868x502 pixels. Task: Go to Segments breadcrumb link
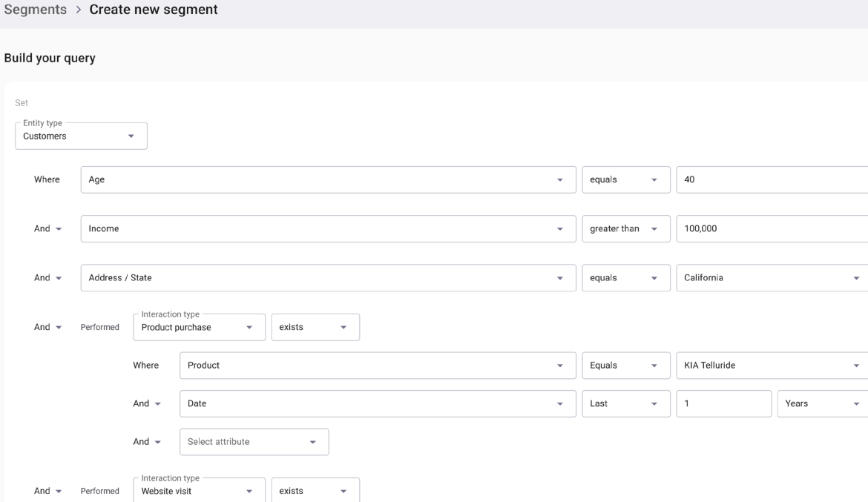(x=36, y=10)
